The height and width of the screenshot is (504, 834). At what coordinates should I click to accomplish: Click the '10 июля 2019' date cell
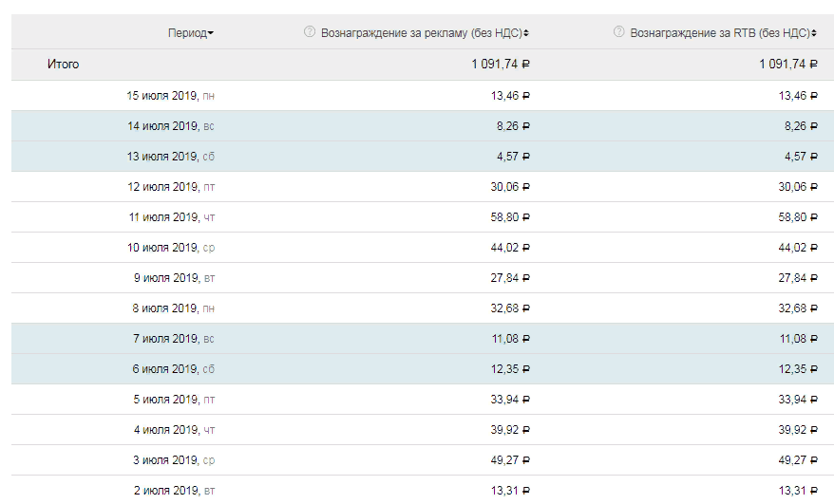click(162, 248)
